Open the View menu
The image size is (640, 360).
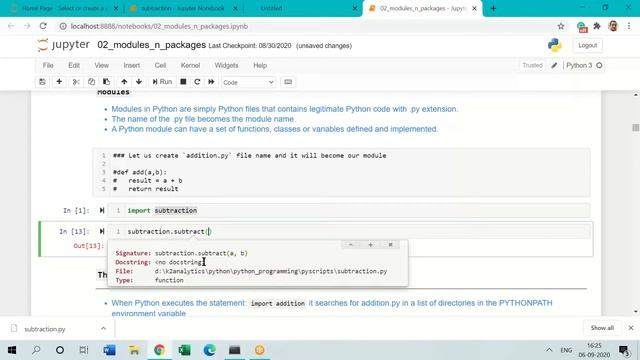102,65
